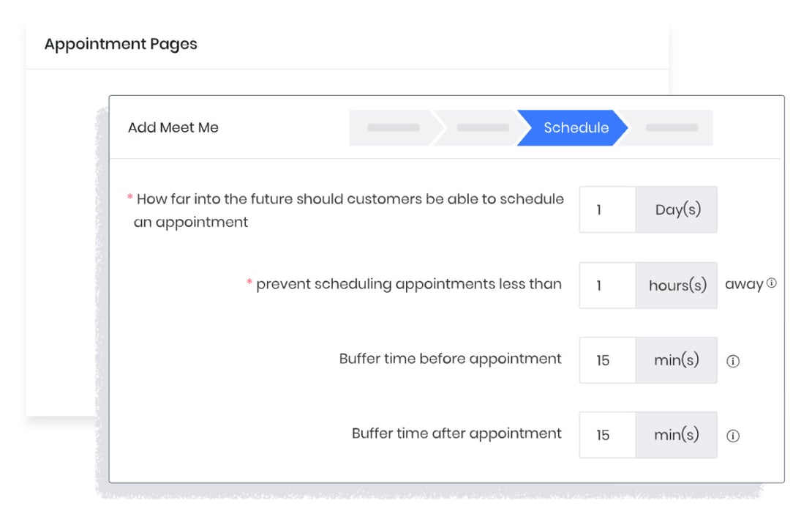Open the min(s) selector for buffer after appointment

tap(676, 435)
